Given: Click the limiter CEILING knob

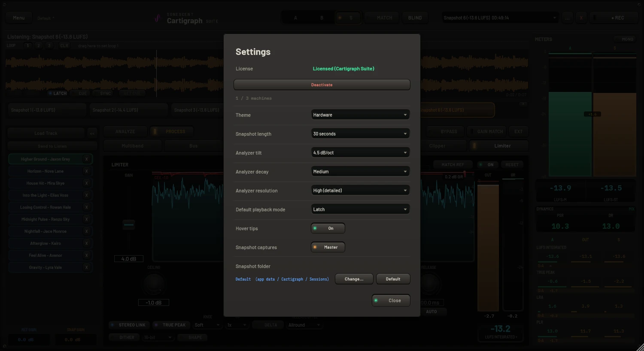Looking at the screenshot, I should 154,284.
